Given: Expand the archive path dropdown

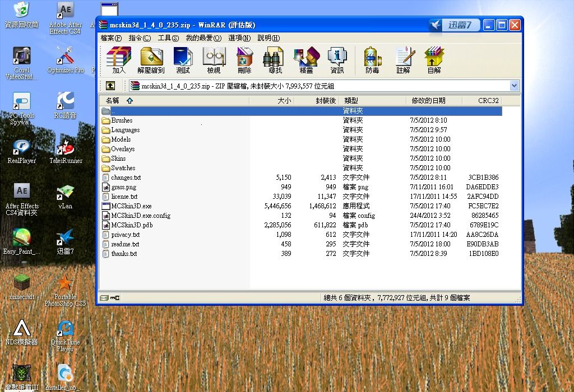Looking at the screenshot, I should tap(514, 86).
